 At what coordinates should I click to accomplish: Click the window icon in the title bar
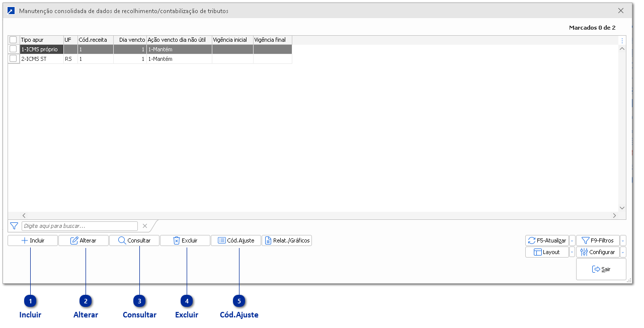[11, 11]
